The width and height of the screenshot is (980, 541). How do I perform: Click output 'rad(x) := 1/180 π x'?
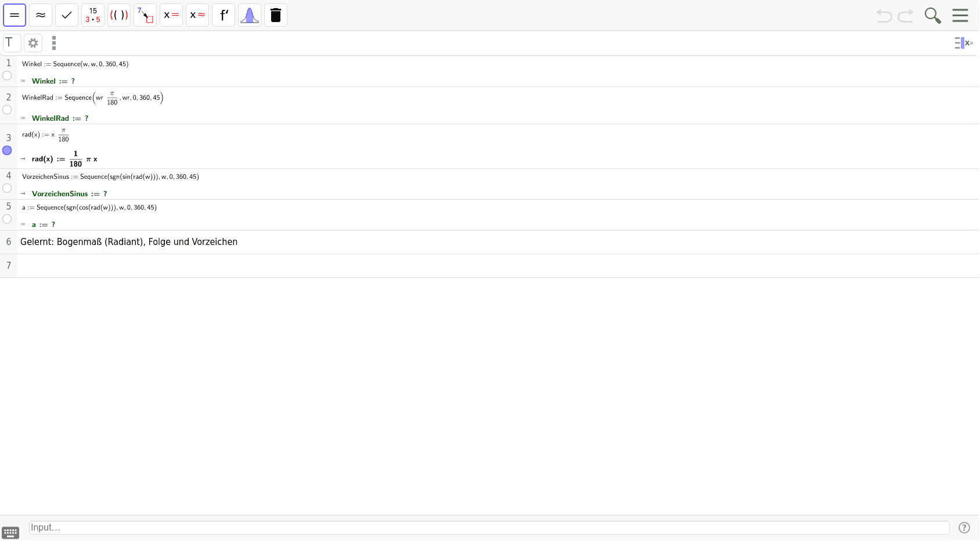(64, 159)
